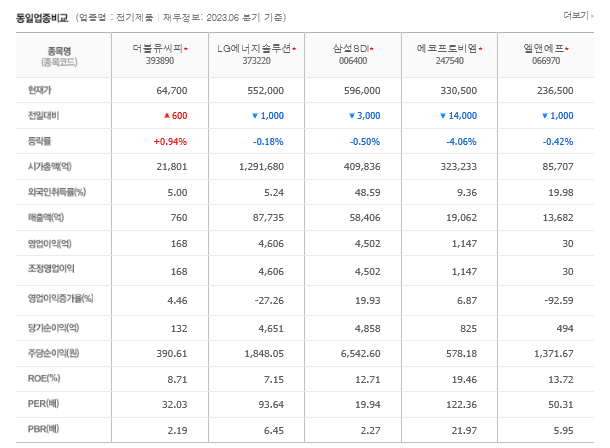610x448 pixels.
Task: Click PER value 122.36
Action: tap(461, 405)
